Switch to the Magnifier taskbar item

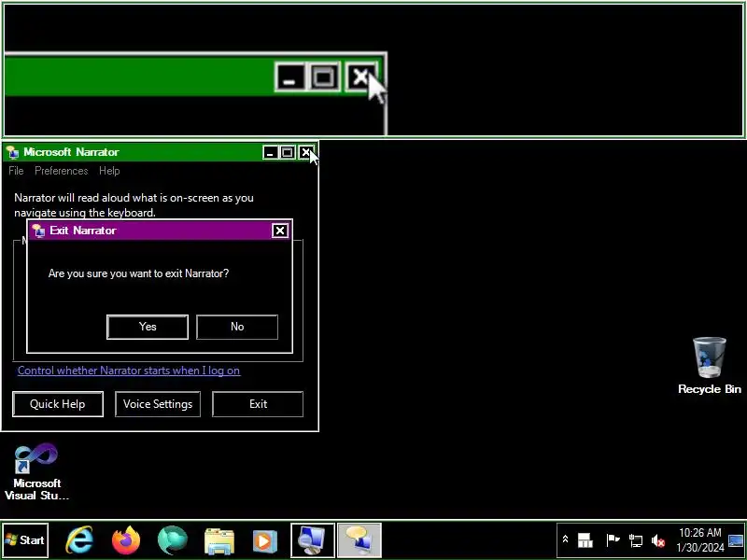click(312, 540)
